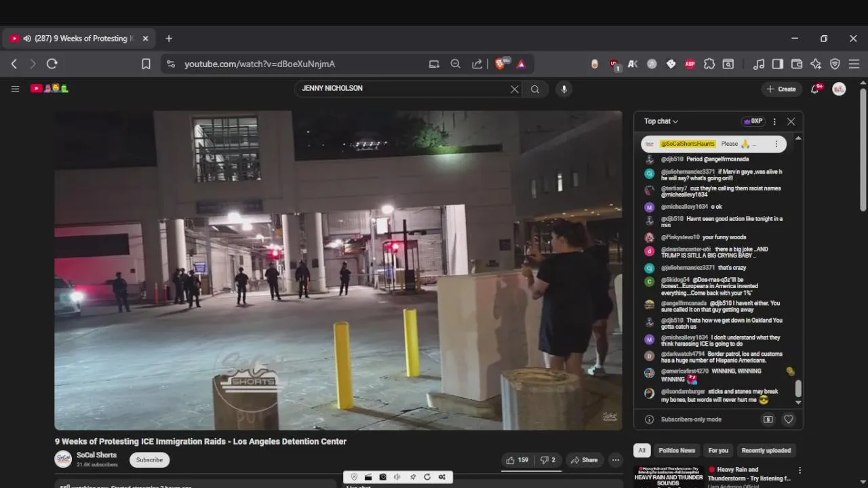Click the page vertical scrollbar
The width and height of the screenshot is (868, 488).
863,150
